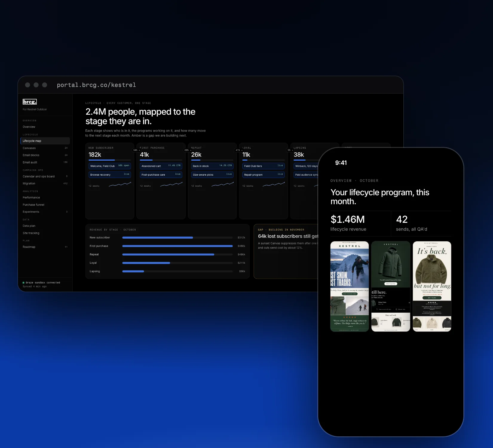Click the 42 sends figure on phone
This screenshot has height=448, width=493.
(402, 220)
